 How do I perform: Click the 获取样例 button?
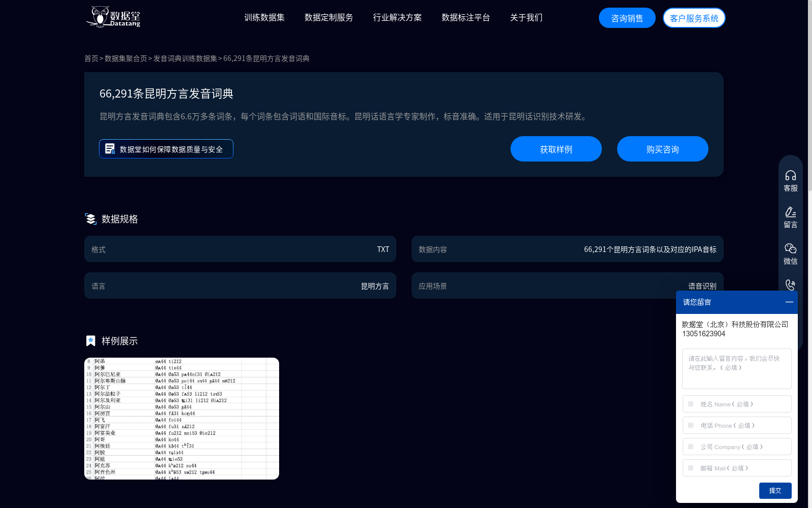click(556, 149)
